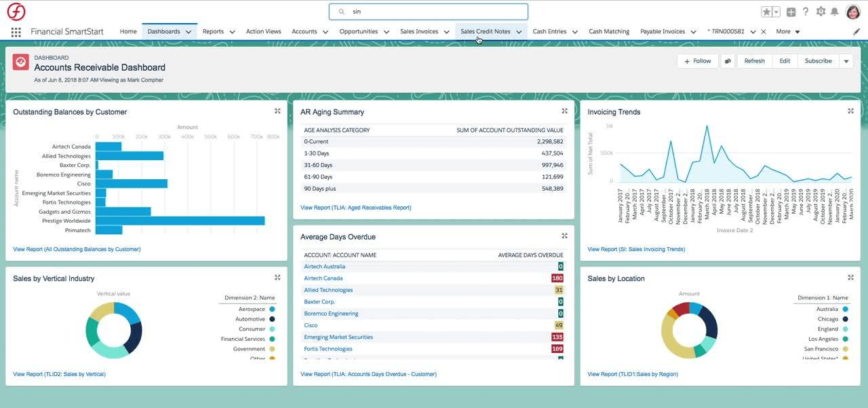This screenshot has width=868, height=408.
Task: Click the favorites star icon
Action: point(766,12)
